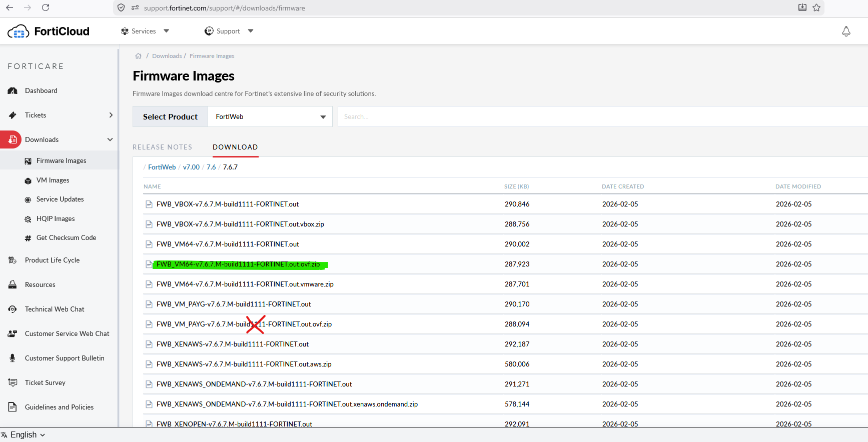868x442 pixels.
Task: Click the install app icon in address bar
Action: click(802, 7)
